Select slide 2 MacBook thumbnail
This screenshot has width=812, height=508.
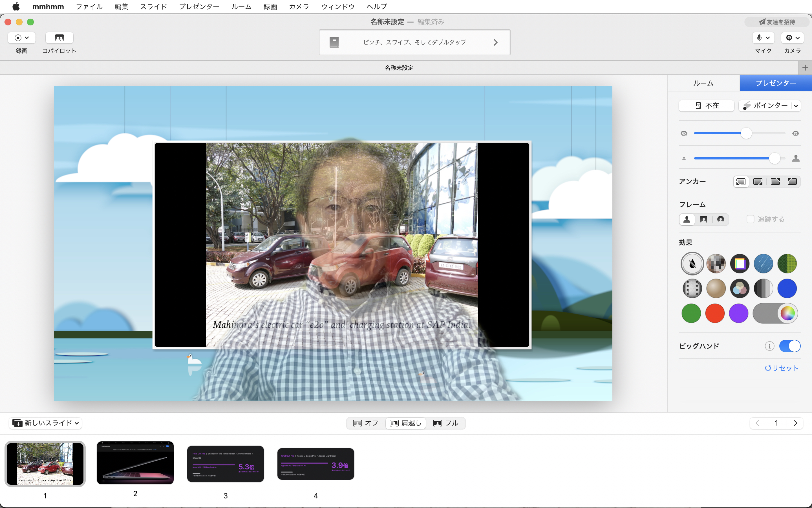click(135, 463)
